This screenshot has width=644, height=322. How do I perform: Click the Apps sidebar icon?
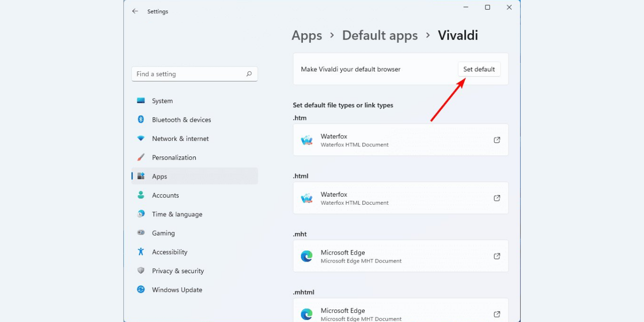tap(141, 176)
